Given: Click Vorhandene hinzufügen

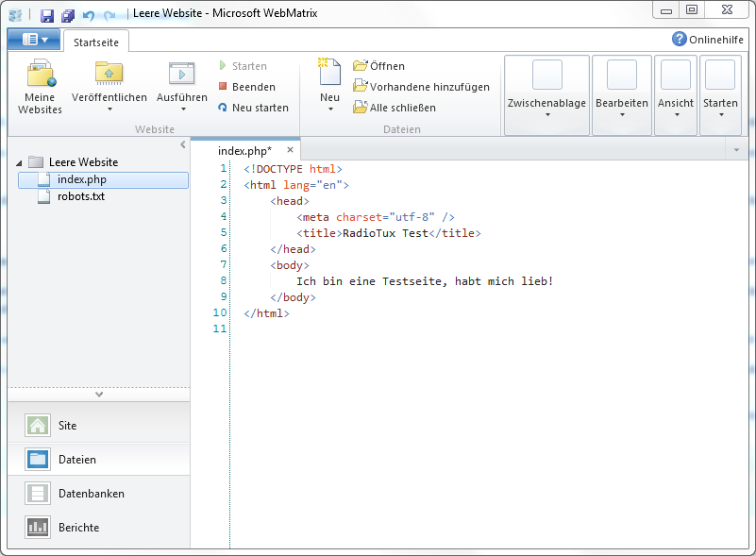Looking at the screenshot, I should [421, 86].
